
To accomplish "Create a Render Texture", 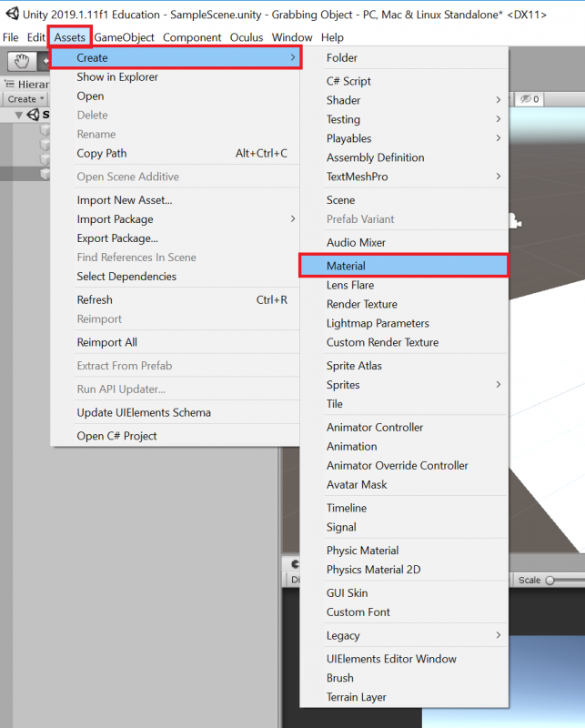I will pos(404,304).
